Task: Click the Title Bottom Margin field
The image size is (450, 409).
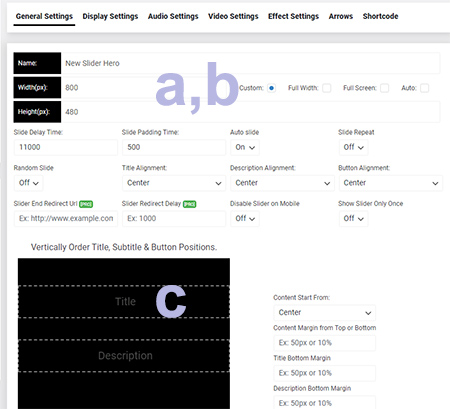Action: (324, 373)
